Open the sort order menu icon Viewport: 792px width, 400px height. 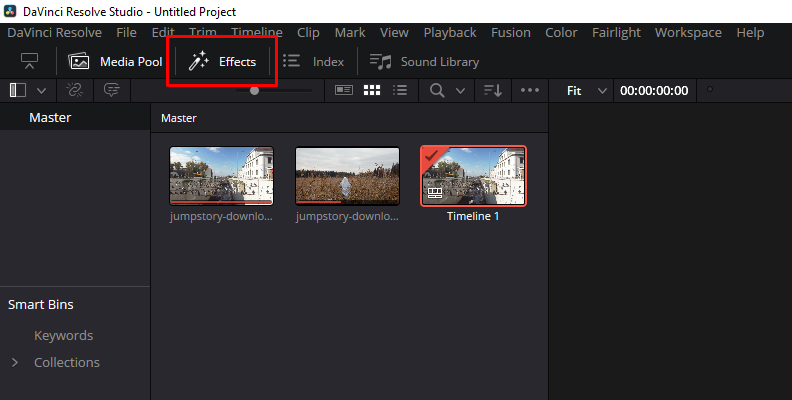pyautogui.click(x=492, y=90)
